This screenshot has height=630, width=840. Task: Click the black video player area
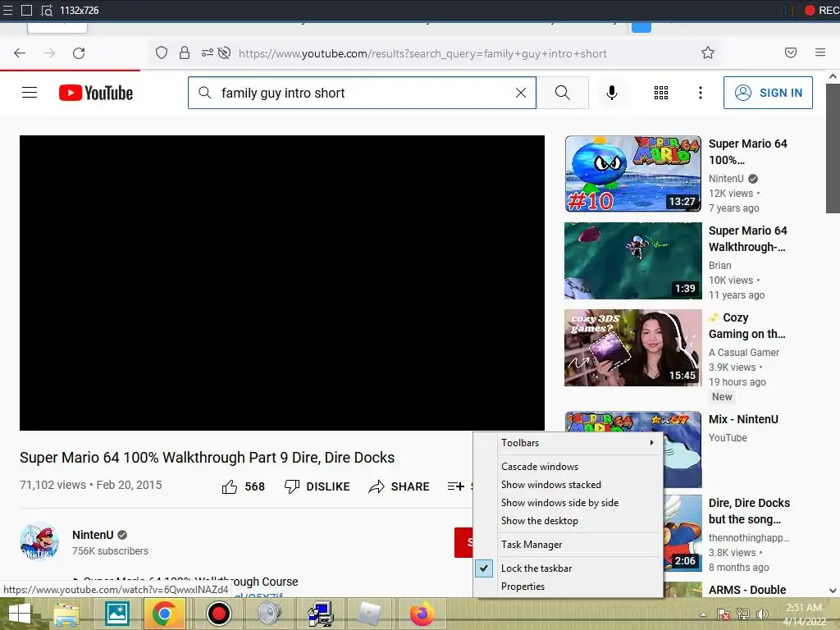282,282
